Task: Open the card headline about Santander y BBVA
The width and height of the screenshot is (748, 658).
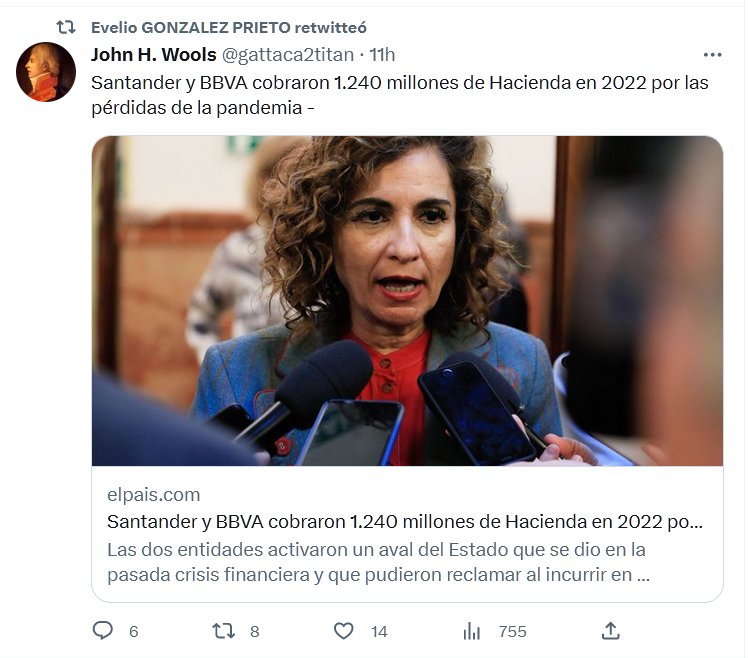Action: pyautogui.click(x=405, y=522)
